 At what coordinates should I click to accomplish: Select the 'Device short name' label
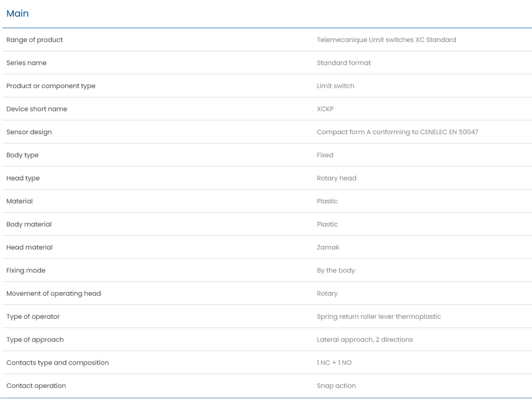click(37, 109)
